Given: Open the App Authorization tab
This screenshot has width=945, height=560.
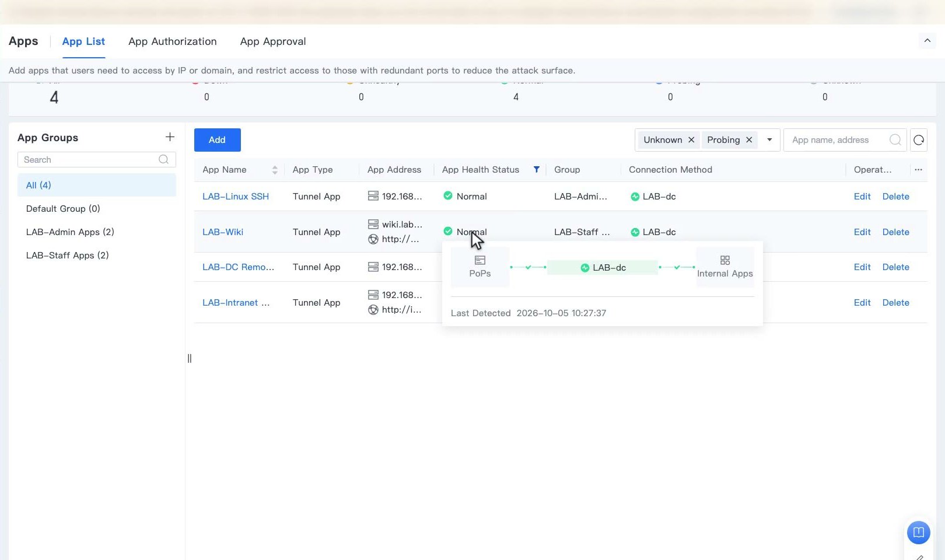Looking at the screenshot, I should (173, 41).
